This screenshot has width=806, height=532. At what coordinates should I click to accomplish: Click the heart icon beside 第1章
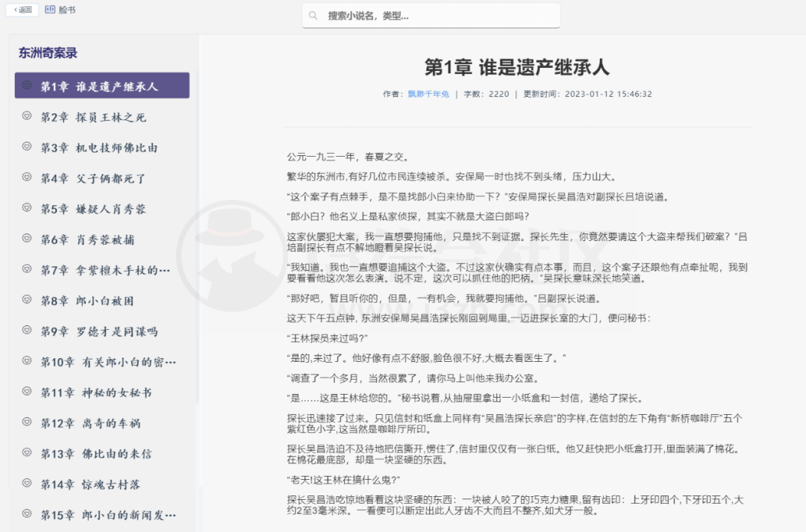(x=28, y=85)
